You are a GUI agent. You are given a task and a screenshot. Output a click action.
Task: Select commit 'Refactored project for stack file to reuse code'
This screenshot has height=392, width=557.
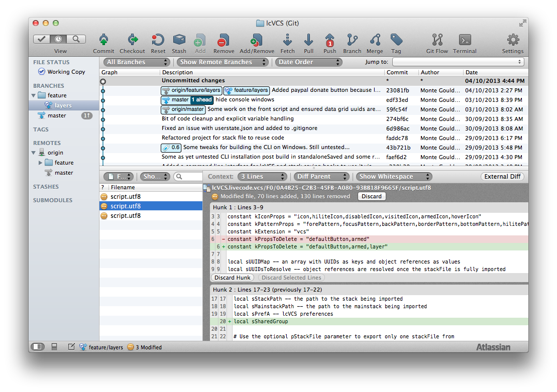point(314,138)
